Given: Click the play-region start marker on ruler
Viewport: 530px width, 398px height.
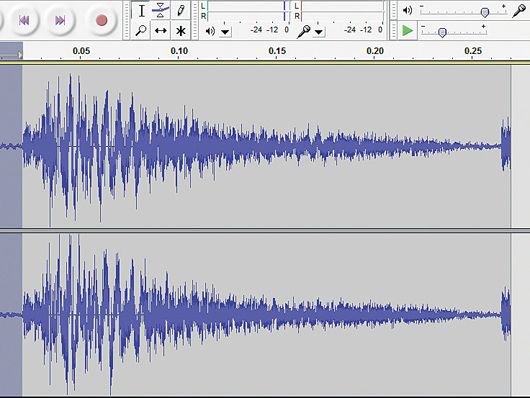Looking at the screenshot, I should click(20, 55).
